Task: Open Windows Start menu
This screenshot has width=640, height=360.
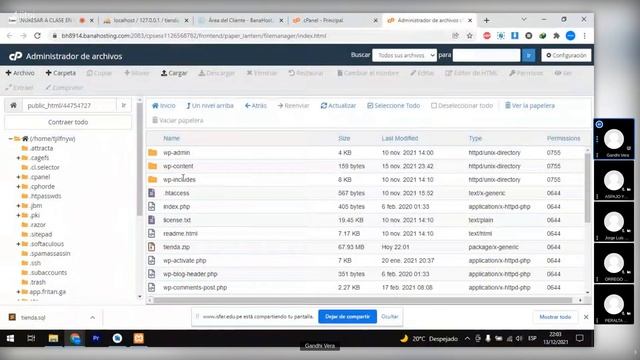Action: point(10,338)
